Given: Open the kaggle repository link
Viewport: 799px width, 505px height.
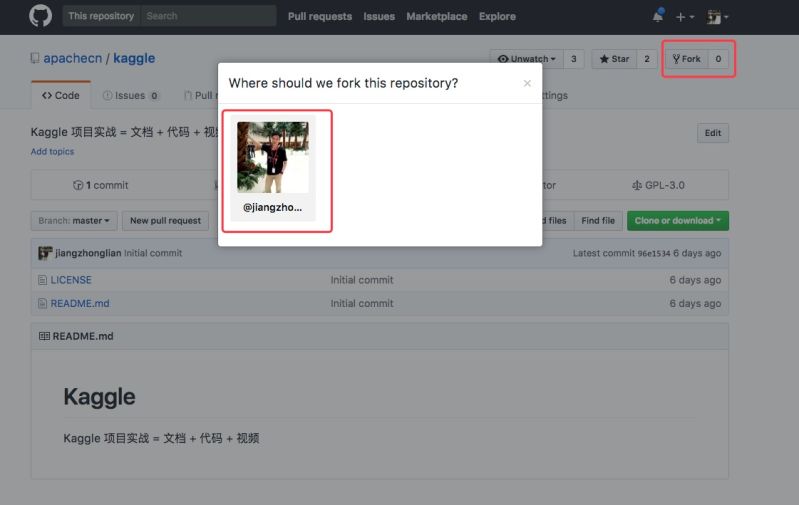Looking at the screenshot, I should [134, 58].
